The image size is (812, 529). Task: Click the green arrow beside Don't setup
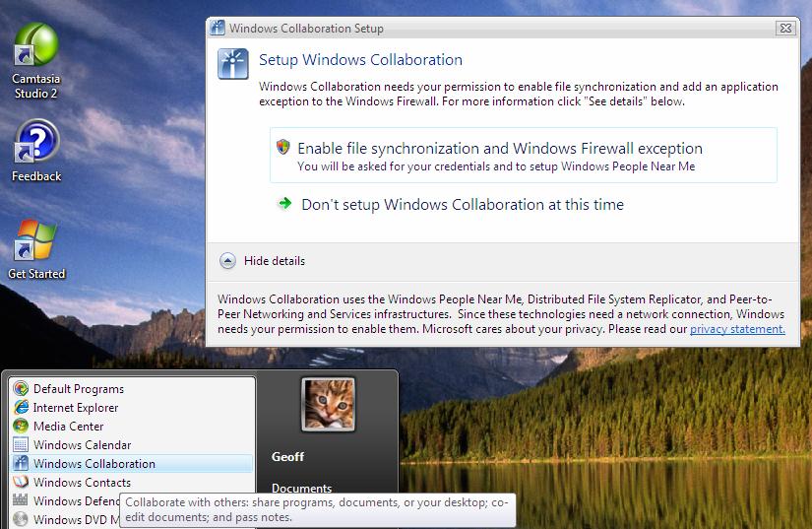pos(284,203)
